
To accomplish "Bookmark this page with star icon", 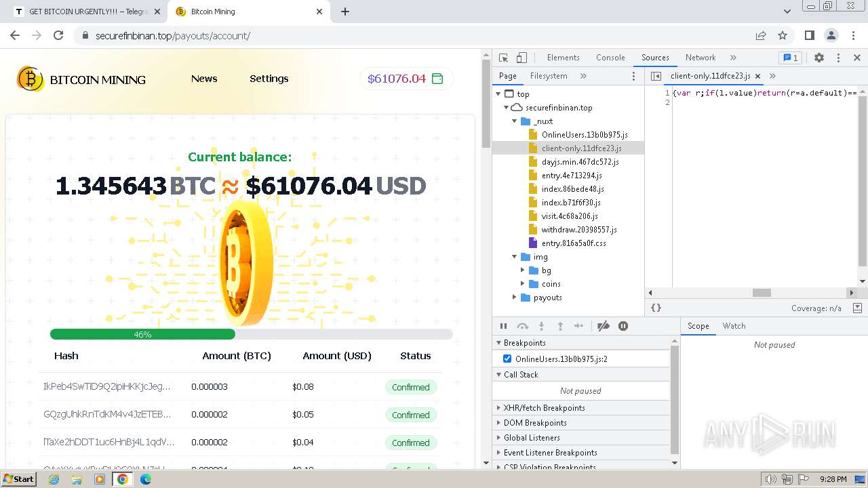I will 783,35.
